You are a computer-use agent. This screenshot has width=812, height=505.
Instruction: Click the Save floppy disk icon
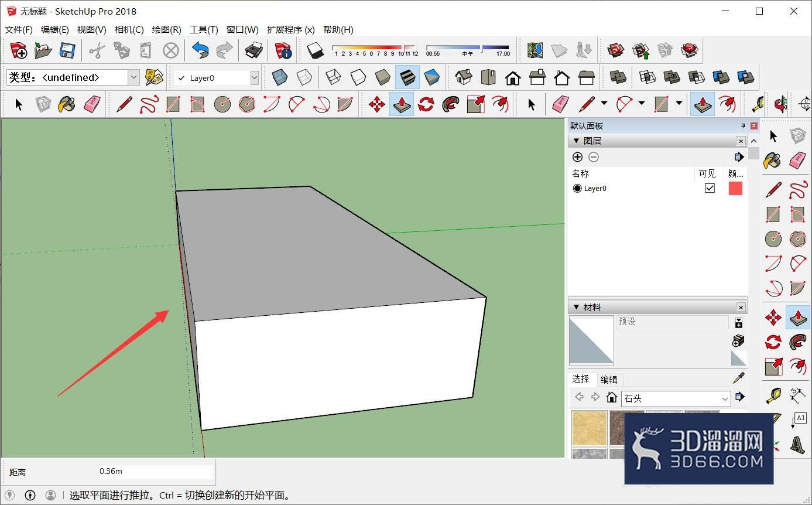click(67, 50)
